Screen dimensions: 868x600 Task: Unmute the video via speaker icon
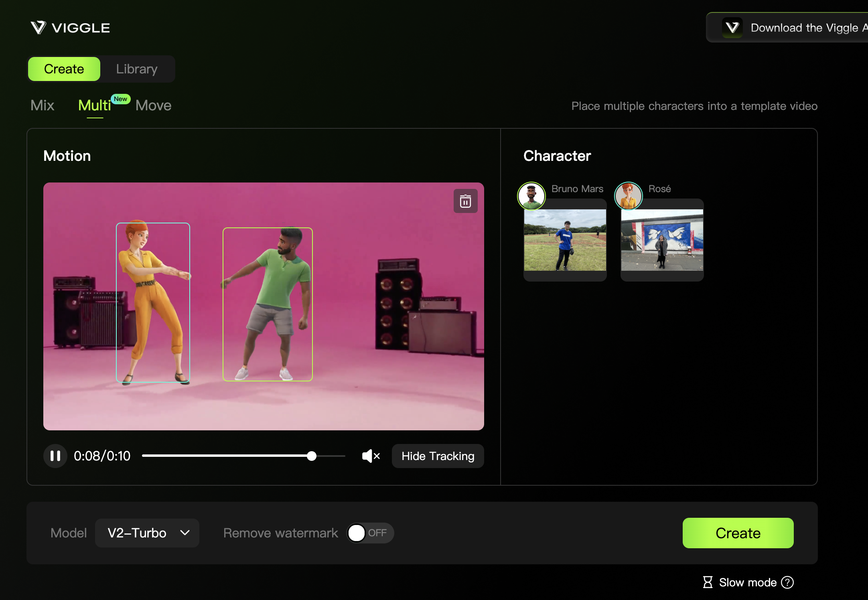coord(371,456)
